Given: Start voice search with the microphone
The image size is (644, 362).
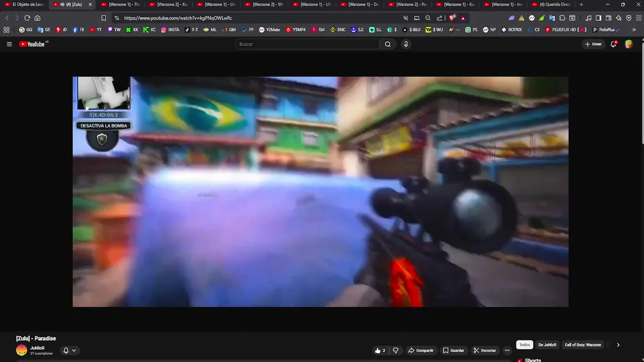Looking at the screenshot, I should coord(406,44).
